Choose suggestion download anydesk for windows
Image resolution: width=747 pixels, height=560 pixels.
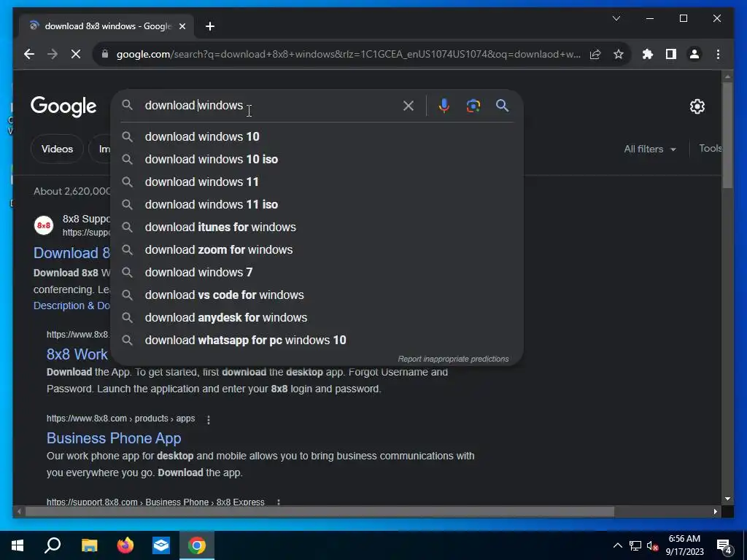317,318
